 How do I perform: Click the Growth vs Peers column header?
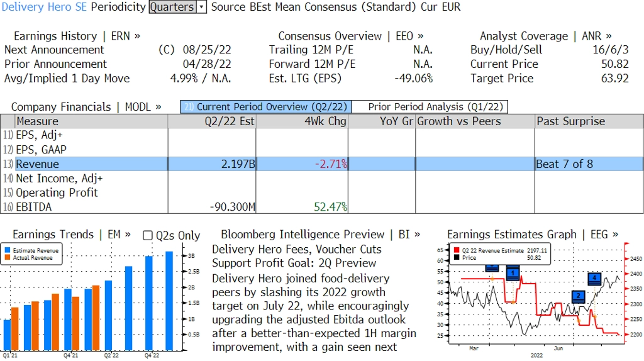(x=475, y=121)
